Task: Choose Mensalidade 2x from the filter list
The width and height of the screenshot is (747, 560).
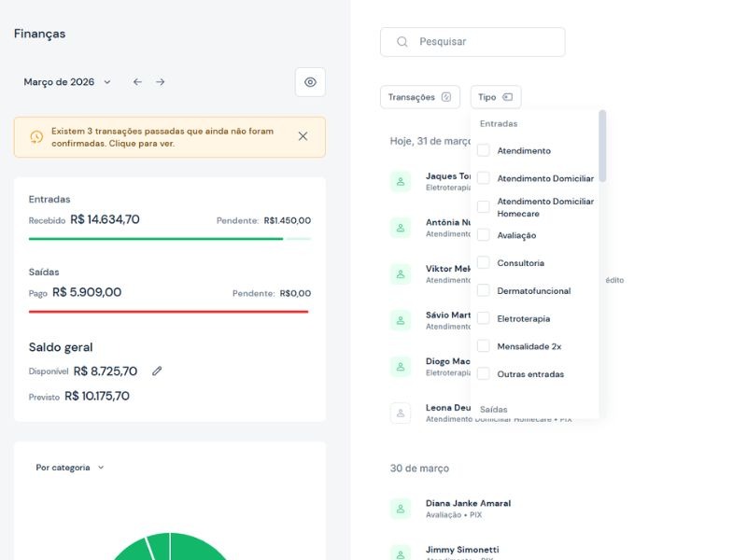Action: click(x=484, y=346)
